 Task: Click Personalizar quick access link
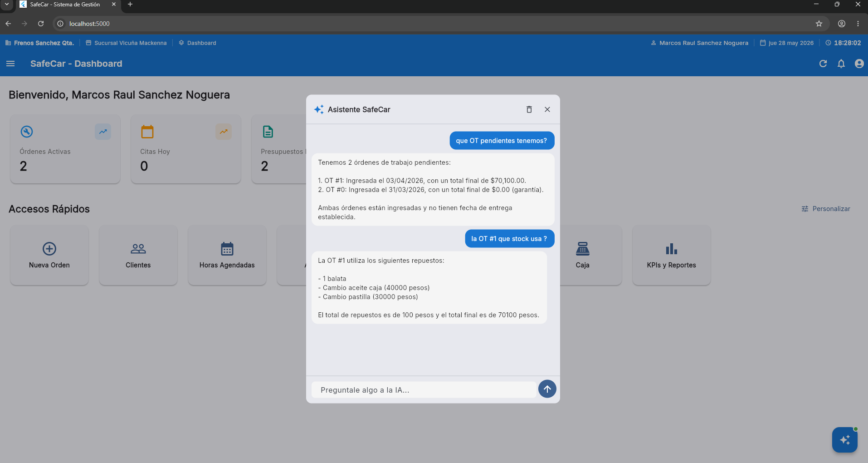(826, 209)
